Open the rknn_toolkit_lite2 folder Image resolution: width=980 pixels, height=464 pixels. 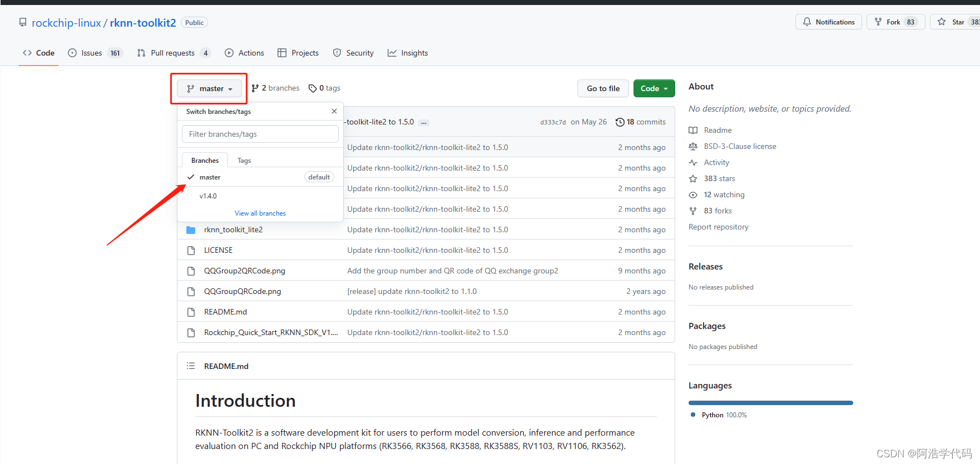pyautogui.click(x=233, y=229)
